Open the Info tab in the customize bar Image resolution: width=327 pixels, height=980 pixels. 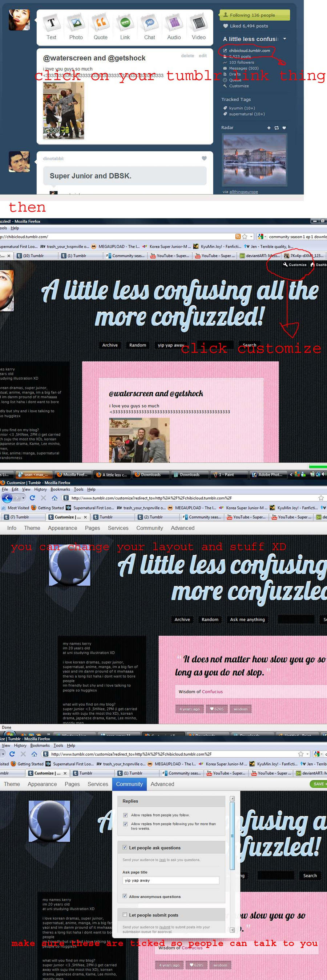tap(12, 528)
